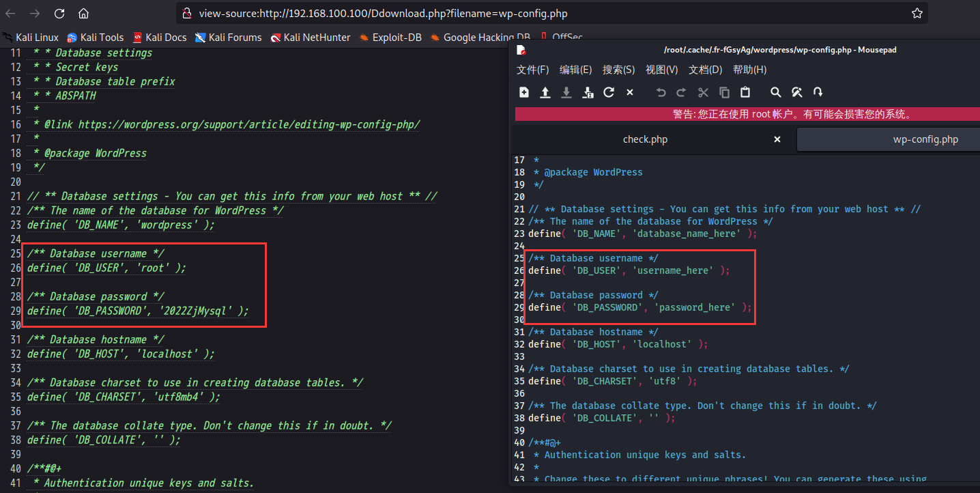Click the 'root' DB_USER value in browser
Image resolution: width=980 pixels, height=493 pixels.
(152, 268)
